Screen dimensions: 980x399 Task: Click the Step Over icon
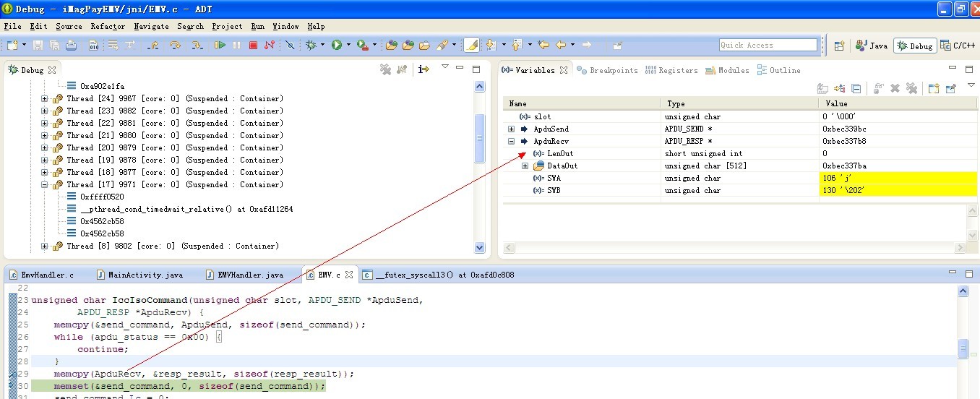coord(175,45)
